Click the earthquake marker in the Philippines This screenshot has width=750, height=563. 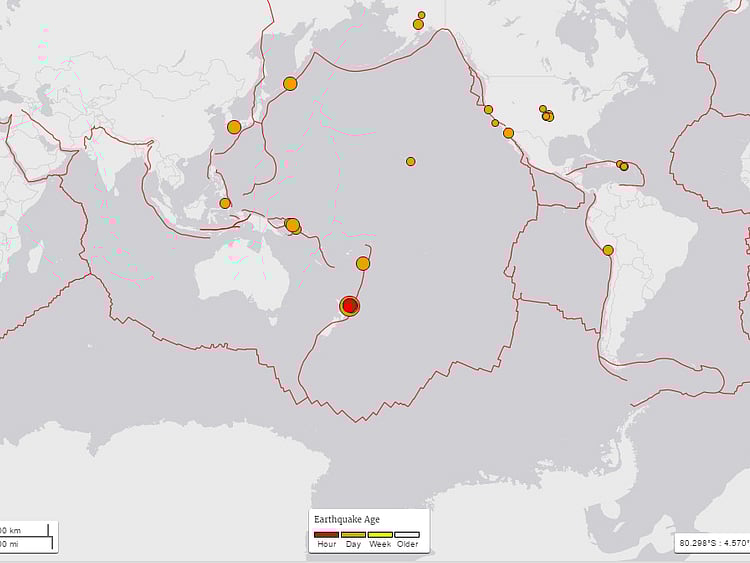pyautogui.click(x=225, y=203)
